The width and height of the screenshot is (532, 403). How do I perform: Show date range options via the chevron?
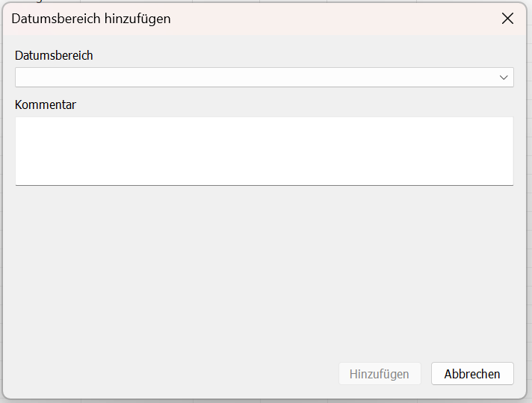[x=504, y=78]
